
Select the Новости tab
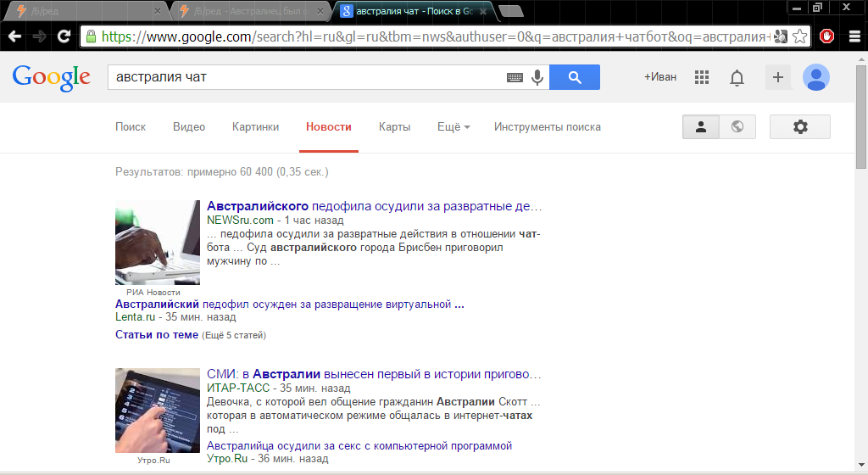(329, 126)
